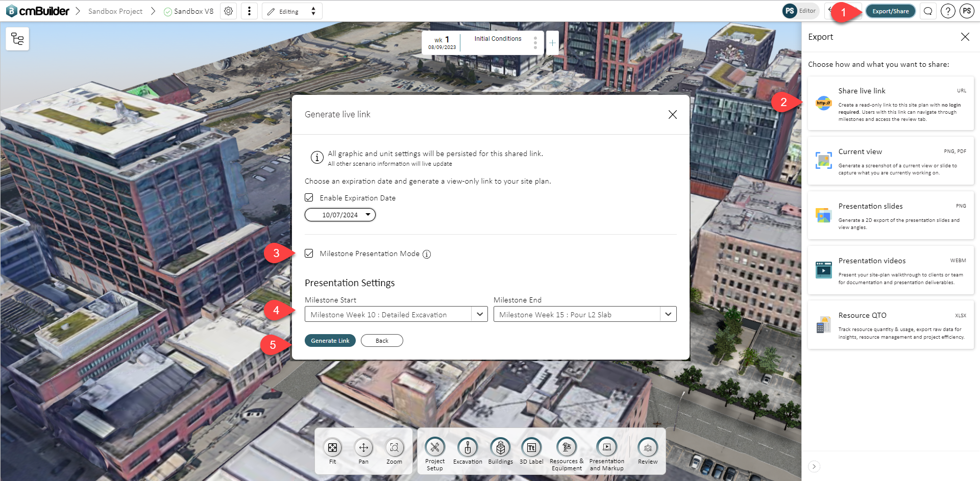Screen dimensions: 980x481
Task: Click the info icon next to graphic settings notice
Action: point(317,157)
